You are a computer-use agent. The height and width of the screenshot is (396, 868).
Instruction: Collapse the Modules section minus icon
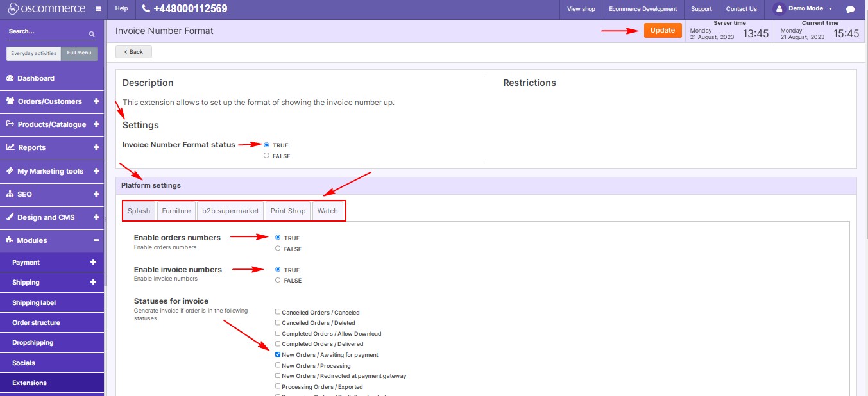tap(96, 240)
